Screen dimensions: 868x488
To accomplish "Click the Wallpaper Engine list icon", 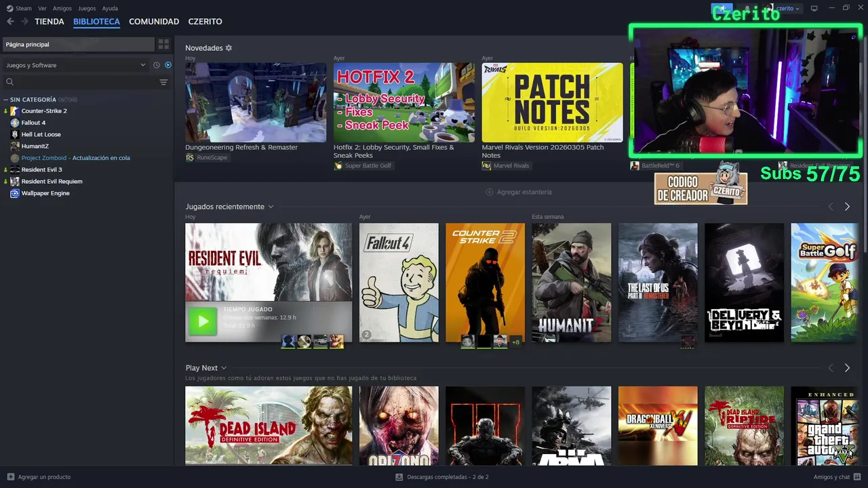I will click(15, 193).
